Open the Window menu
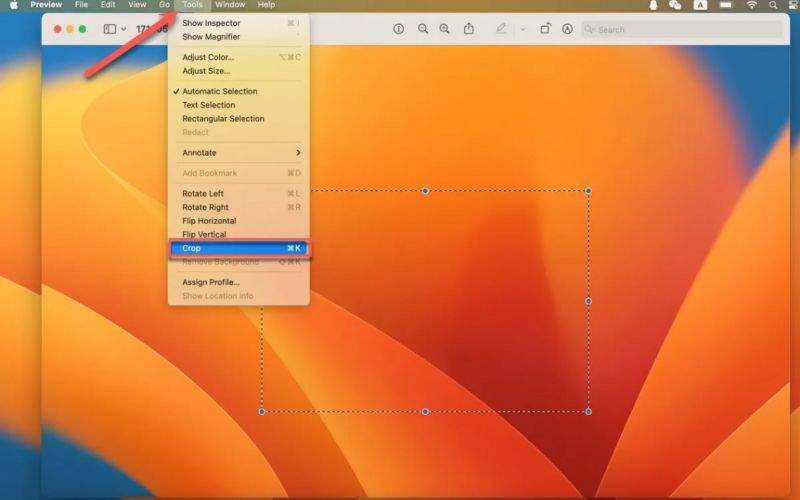 (x=230, y=5)
